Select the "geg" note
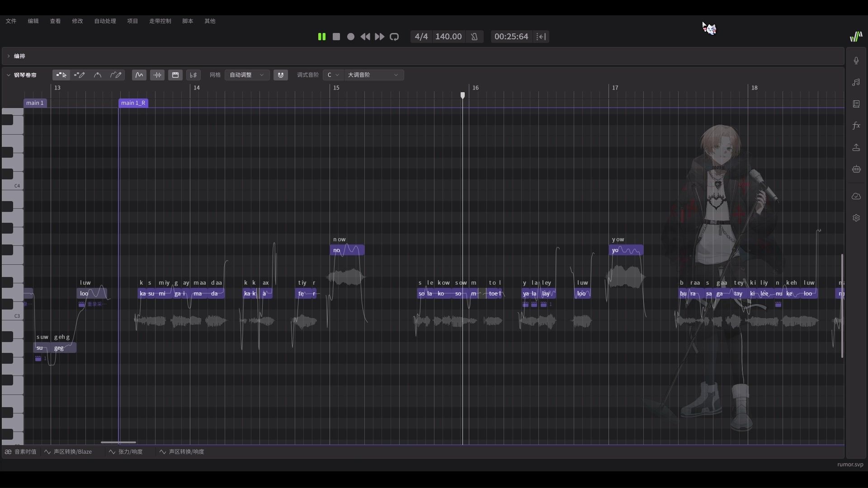Screen dimensions: 868x488 click(63, 348)
